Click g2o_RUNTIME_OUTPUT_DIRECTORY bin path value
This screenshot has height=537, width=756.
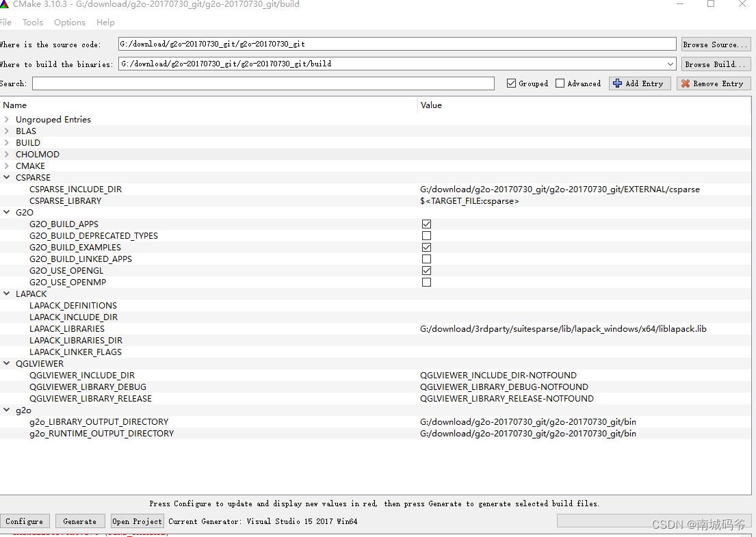click(x=528, y=433)
